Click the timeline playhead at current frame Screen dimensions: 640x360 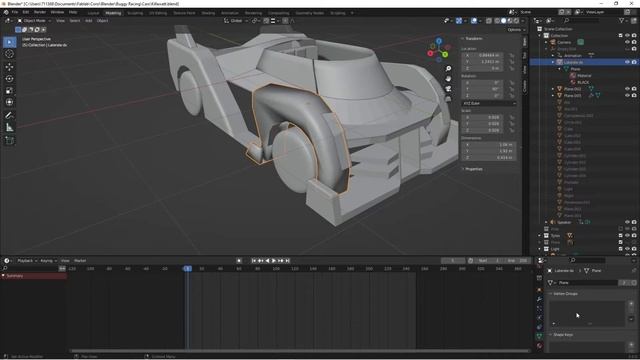187,268
